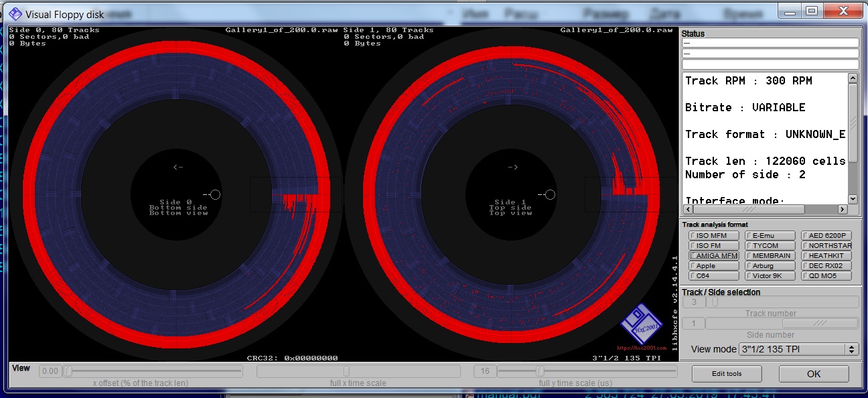868x398 pixels.
Task: Check the Victor 9K format option
Action: click(x=770, y=276)
